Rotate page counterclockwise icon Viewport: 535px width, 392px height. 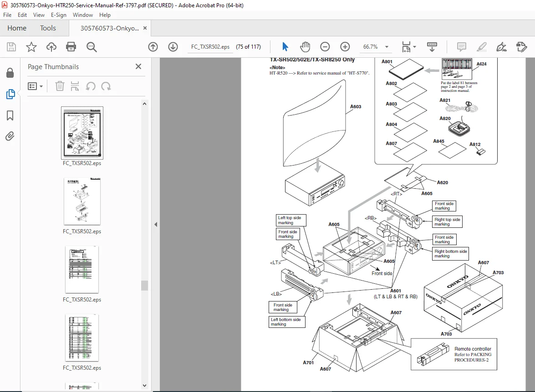click(x=91, y=86)
